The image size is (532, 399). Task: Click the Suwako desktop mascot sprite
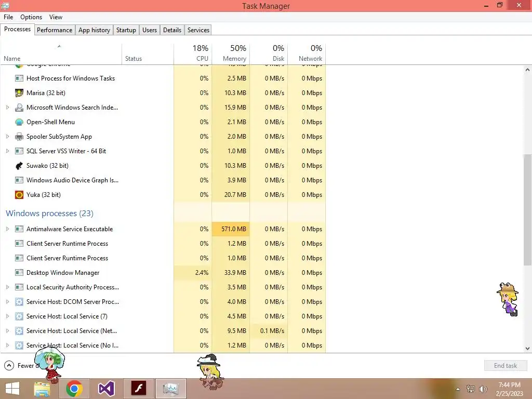pyautogui.click(x=508, y=299)
